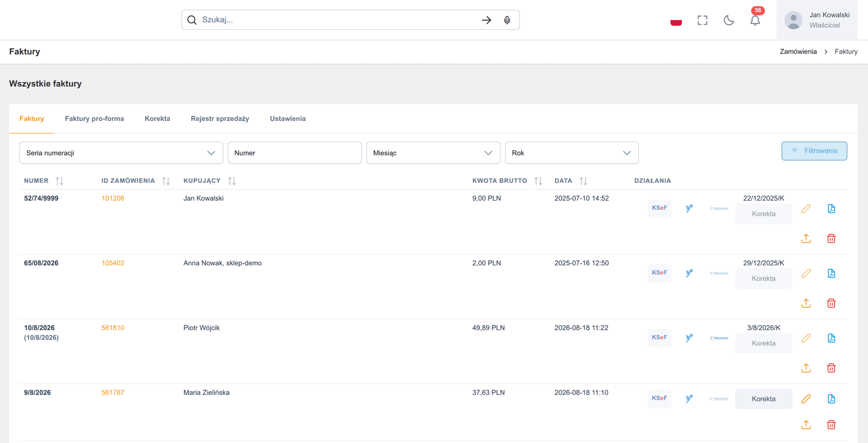Click upload icon for invoice 52/74/9999
The height and width of the screenshot is (443, 868).
click(x=806, y=238)
